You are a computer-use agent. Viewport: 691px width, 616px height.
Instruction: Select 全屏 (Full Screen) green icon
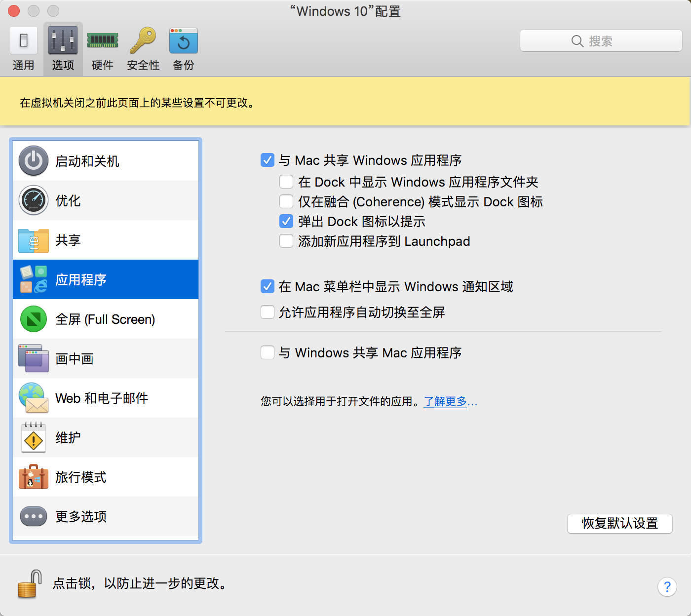click(34, 319)
